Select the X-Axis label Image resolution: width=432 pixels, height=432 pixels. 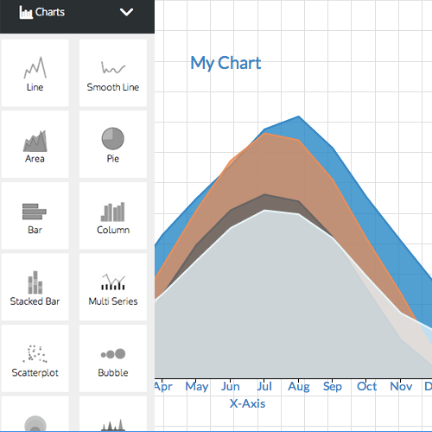pyautogui.click(x=247, y=404)
